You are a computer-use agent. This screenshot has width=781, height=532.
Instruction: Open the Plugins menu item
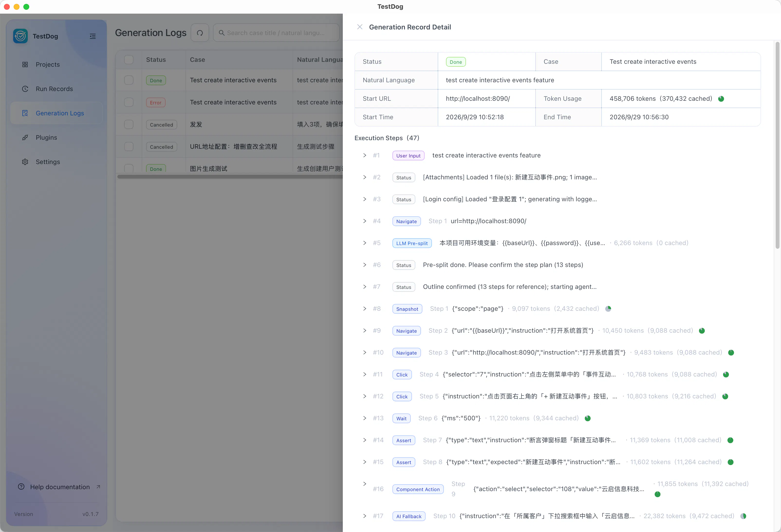click(x=56, y=137)
